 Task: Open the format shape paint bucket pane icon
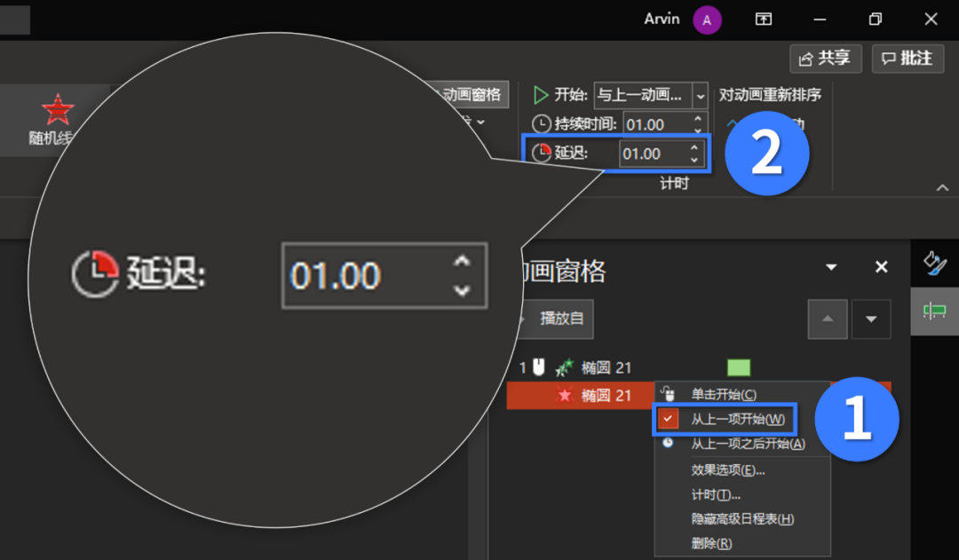tap(934, 263)
